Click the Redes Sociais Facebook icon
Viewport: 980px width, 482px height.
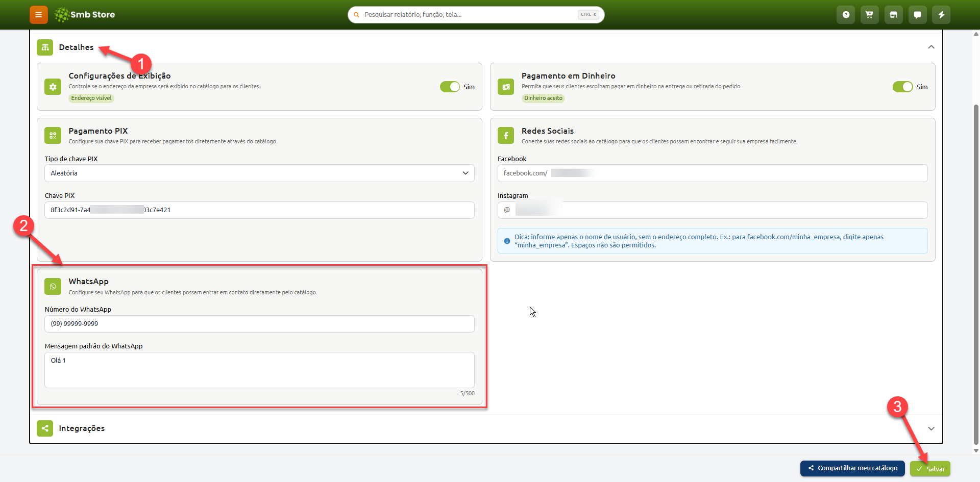506,135
